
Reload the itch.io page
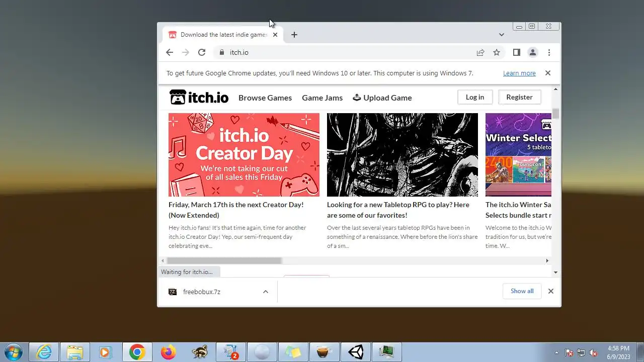pyautogui.click(x=202, y=52)
